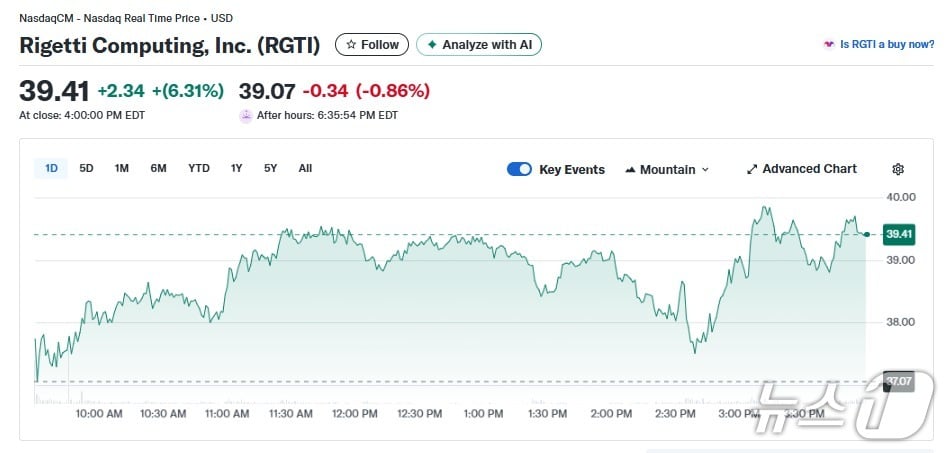Click the sparkle icon on Analyze with AI
The height and width of the screenshot is (453, 948).
(432, 45)
